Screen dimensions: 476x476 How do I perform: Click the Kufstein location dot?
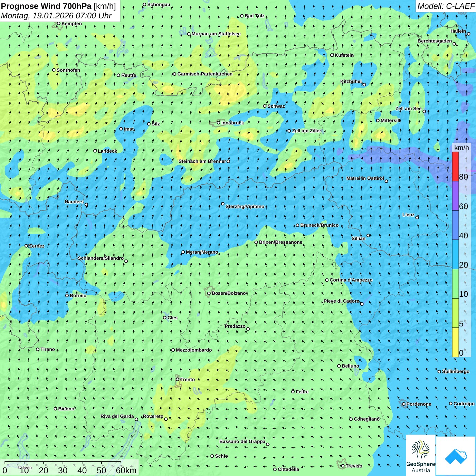(x=332, y=55)
